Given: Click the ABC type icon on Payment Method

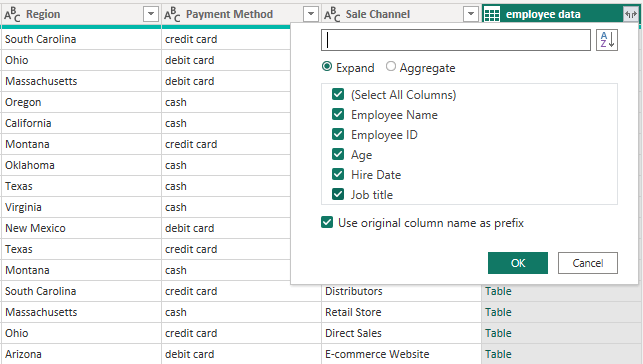Looking at the screenshot, I should pos(172,14).
